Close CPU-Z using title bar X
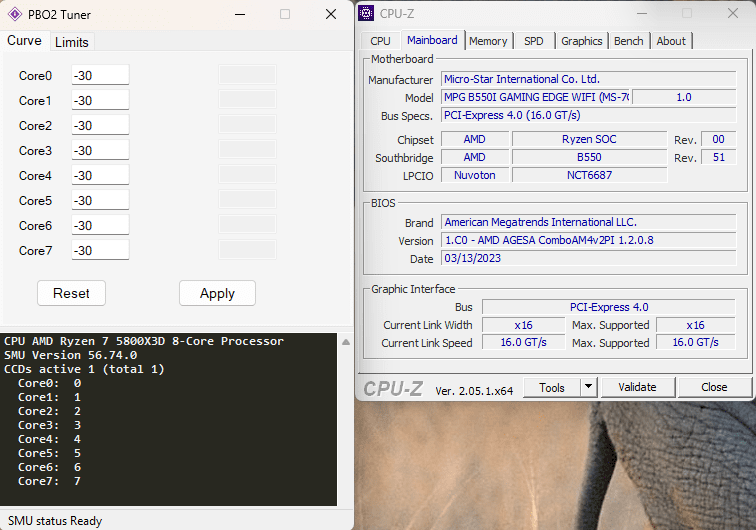 click(x=733, y=14)
